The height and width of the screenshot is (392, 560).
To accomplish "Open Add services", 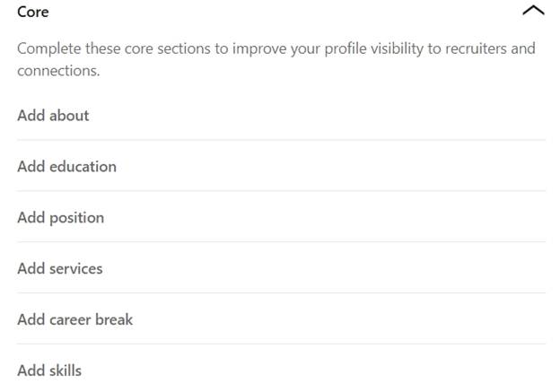I will tap(281, 269).
